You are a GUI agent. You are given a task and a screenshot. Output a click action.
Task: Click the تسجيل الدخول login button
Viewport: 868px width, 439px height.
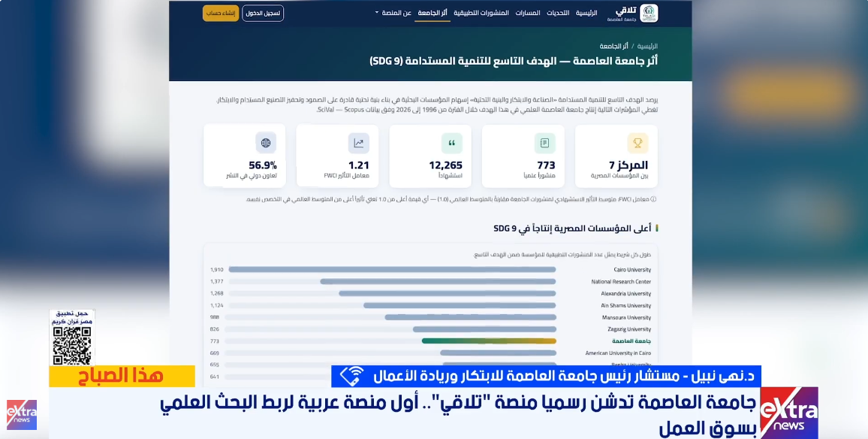click(263, 13)
